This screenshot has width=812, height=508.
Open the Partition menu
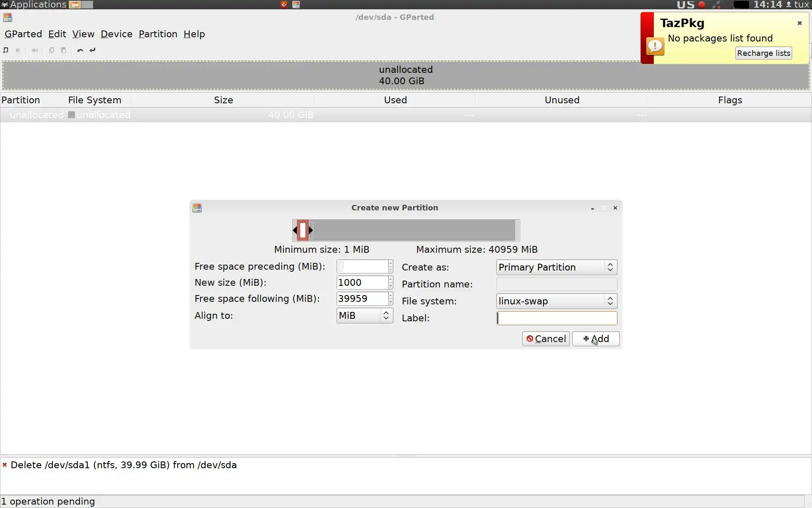tap(158, 34)
